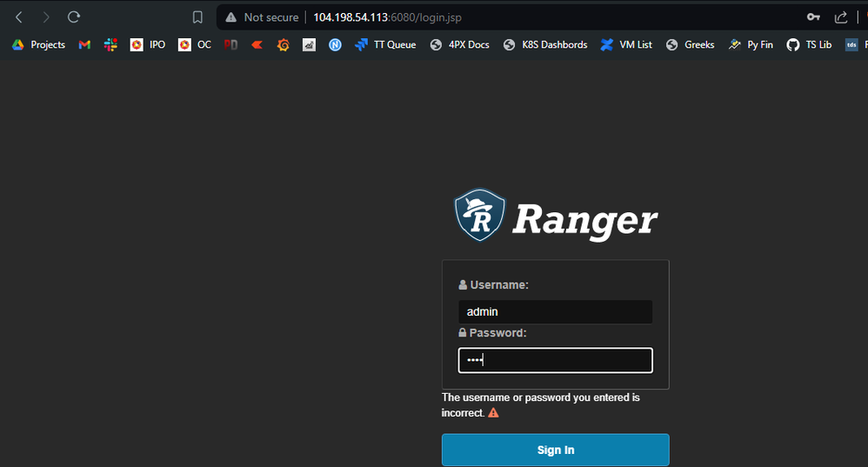
Task: Open the Gmail bookmark icon
Action: click(x=84, y=45)
